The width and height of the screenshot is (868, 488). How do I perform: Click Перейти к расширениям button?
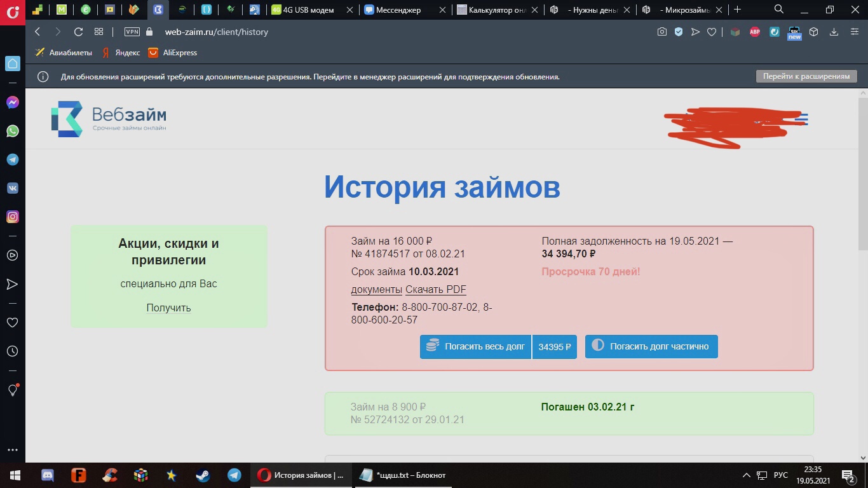pyautogui.click(x=806, y=76)
